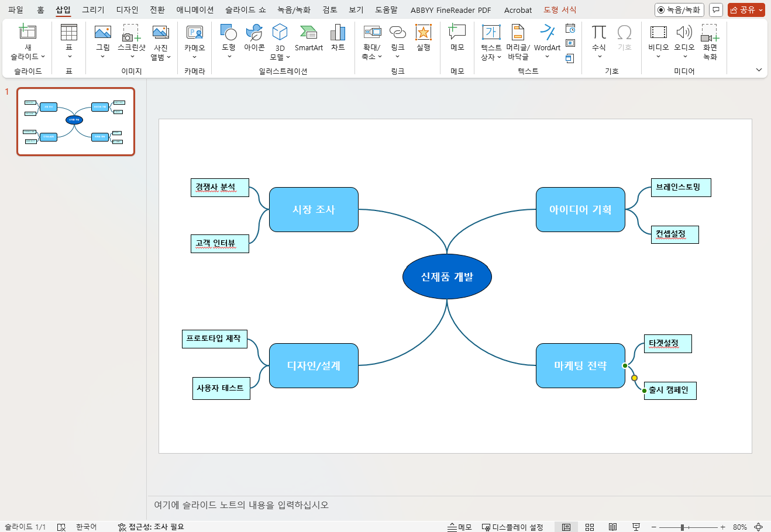Click the 실행 action star icon
The image size is (771, 532).
click(x=423, y=33)
